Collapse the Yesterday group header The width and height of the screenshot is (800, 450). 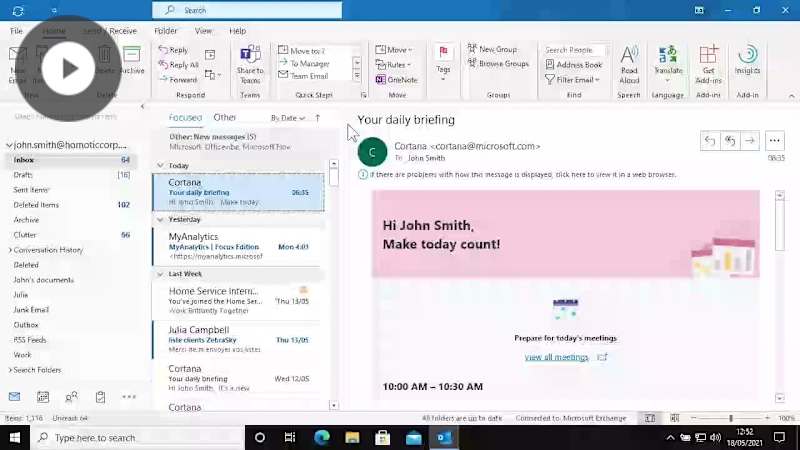[160, 219]
